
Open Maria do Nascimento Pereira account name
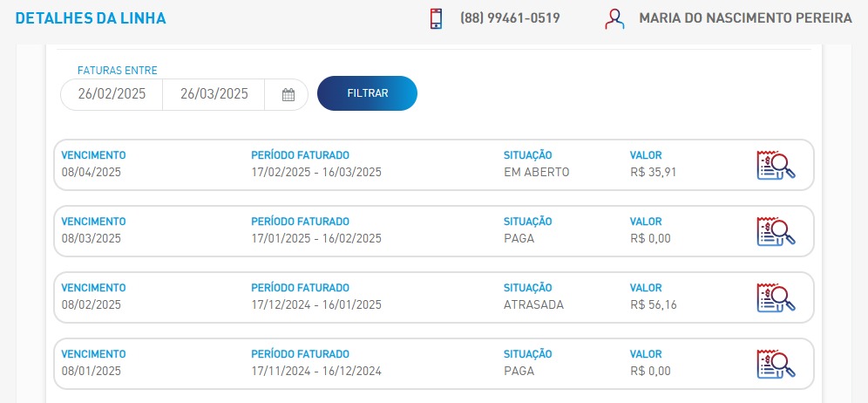pos(746,18)
